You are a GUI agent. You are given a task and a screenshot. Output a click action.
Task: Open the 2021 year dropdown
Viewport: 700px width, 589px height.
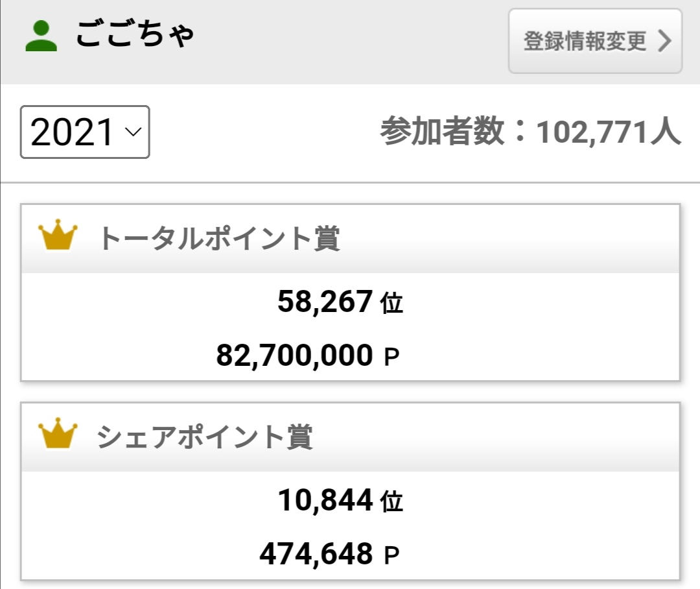point(85,132)
